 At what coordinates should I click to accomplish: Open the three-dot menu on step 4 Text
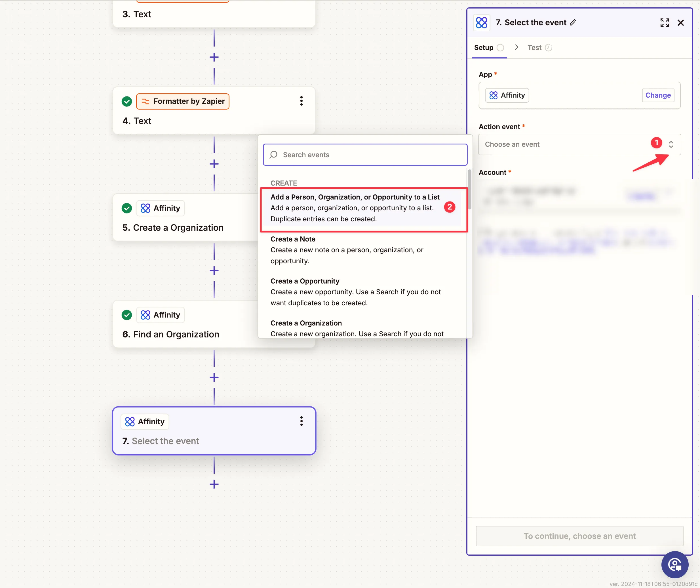point(301,101)
